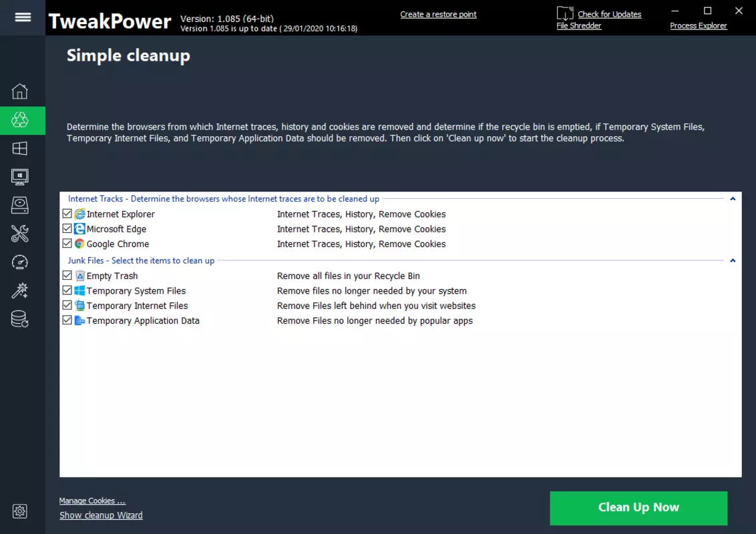Click the Empty Trash recycle bin icon
756x534 pixels.
click(x=79, y=276)
